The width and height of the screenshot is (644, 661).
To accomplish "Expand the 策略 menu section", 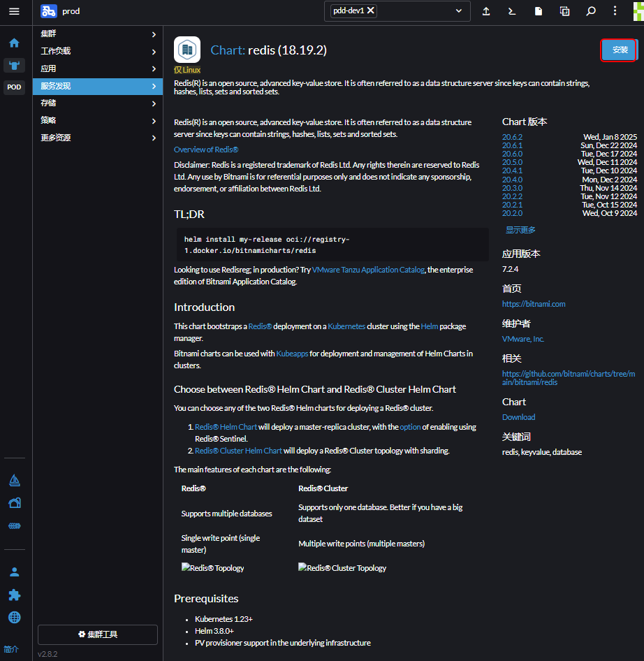I will tap(98, 121).
